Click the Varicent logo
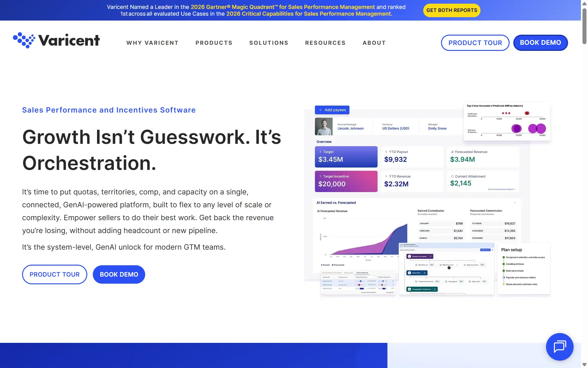The width and height of the screenshot is (588, 368). click(56, 40)
